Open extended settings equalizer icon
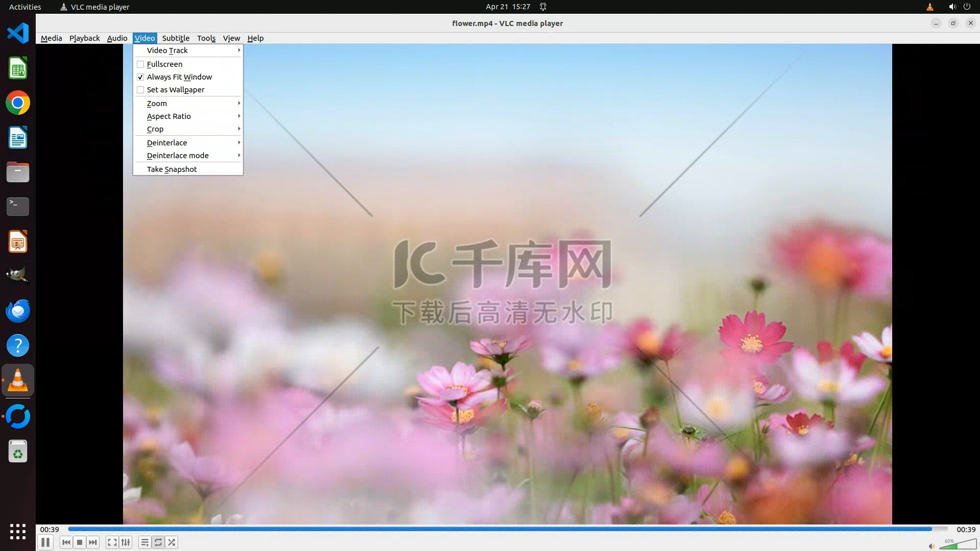This screenshot has width=980, height=551. pyautogui.click(x=126, y=542)
